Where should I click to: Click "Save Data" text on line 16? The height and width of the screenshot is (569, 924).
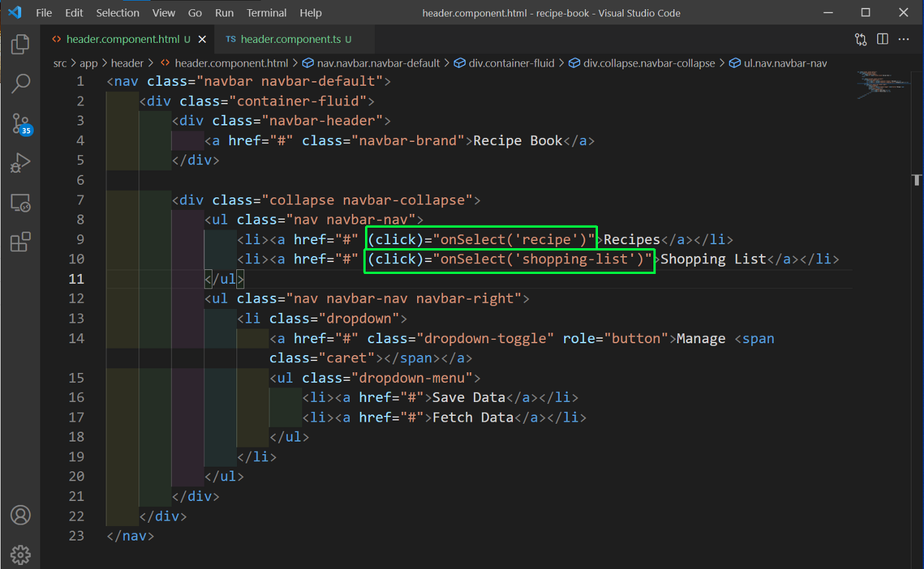coord(469,397)
